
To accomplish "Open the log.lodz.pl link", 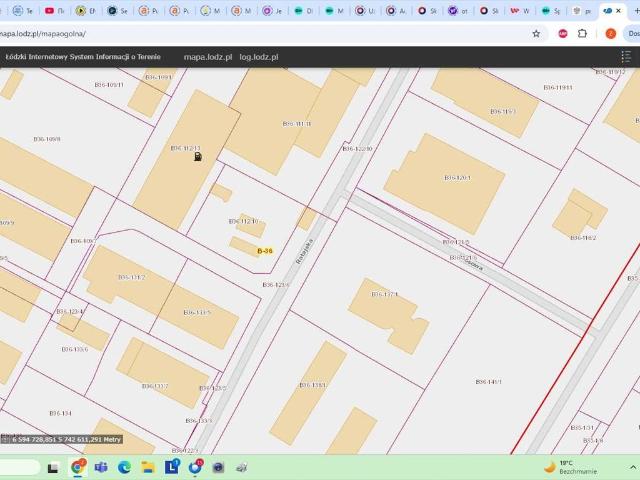I will (x=261, y=58).
